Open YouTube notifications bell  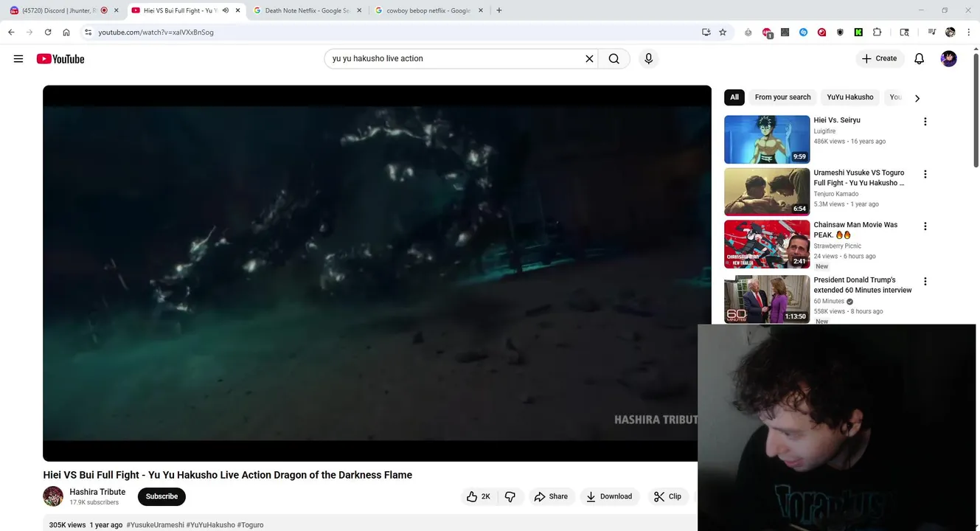[919, 59]
